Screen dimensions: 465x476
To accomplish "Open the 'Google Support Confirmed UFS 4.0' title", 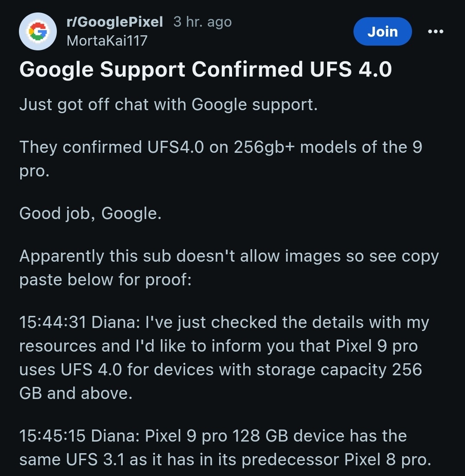I will 206,69.
